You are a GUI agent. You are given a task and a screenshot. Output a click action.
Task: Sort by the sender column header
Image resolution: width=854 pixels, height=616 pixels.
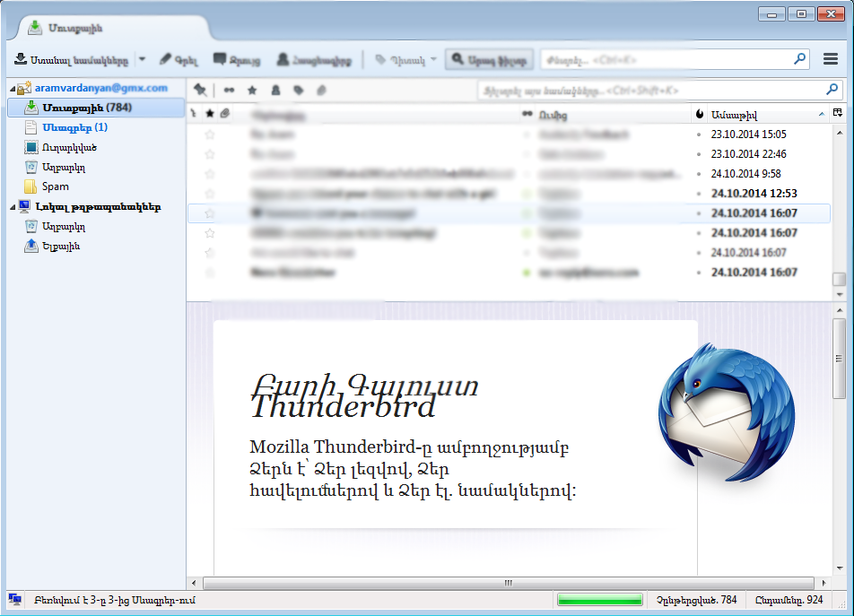613,115
